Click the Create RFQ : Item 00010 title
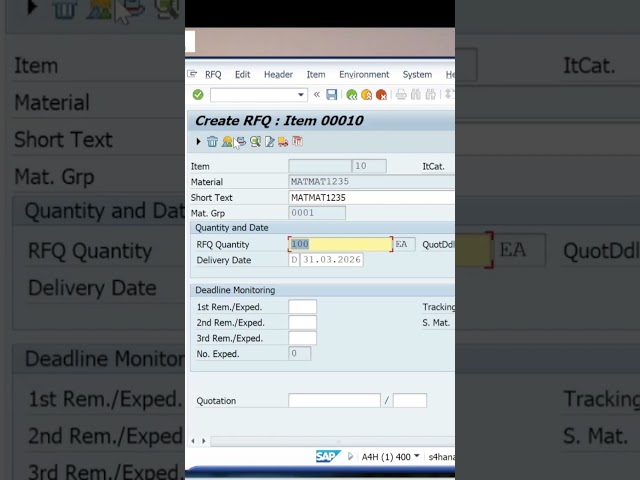Screen dimensions: 640x480 click(x=279, y=121)
